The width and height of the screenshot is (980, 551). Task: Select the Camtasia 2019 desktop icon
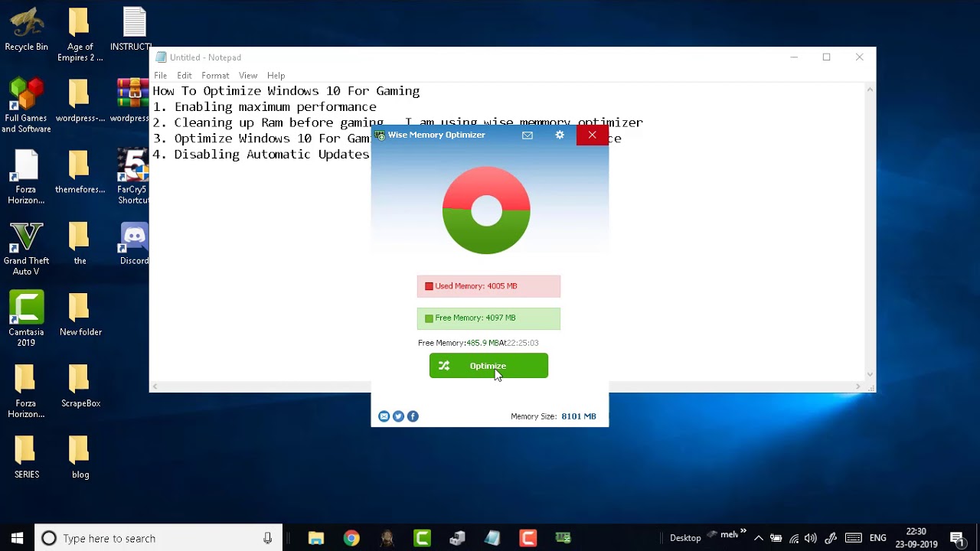point(27,319)
